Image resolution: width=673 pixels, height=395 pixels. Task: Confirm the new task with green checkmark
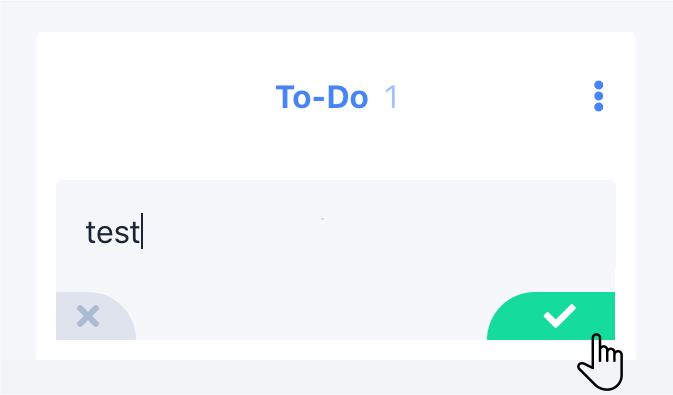click(x=551, y=316)
